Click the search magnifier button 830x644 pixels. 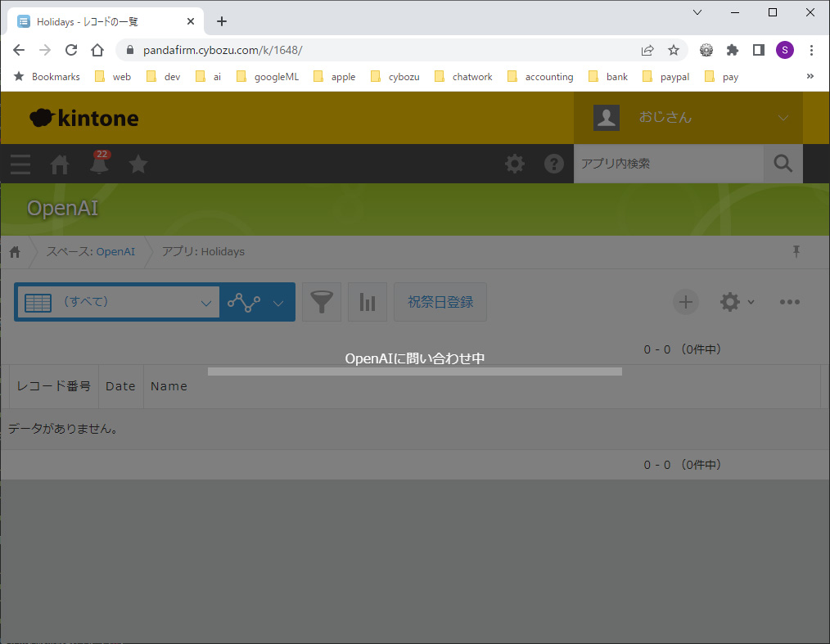(783, 164)
